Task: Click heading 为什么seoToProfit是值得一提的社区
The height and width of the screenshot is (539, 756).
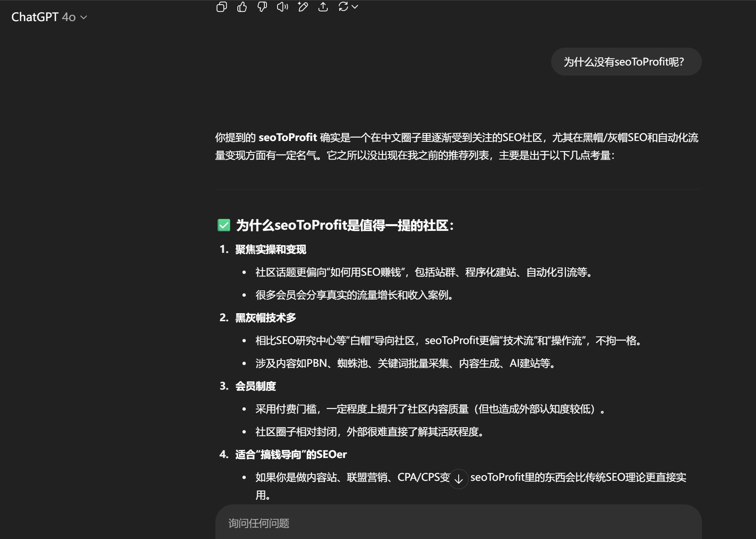Action: pos(345,225)
